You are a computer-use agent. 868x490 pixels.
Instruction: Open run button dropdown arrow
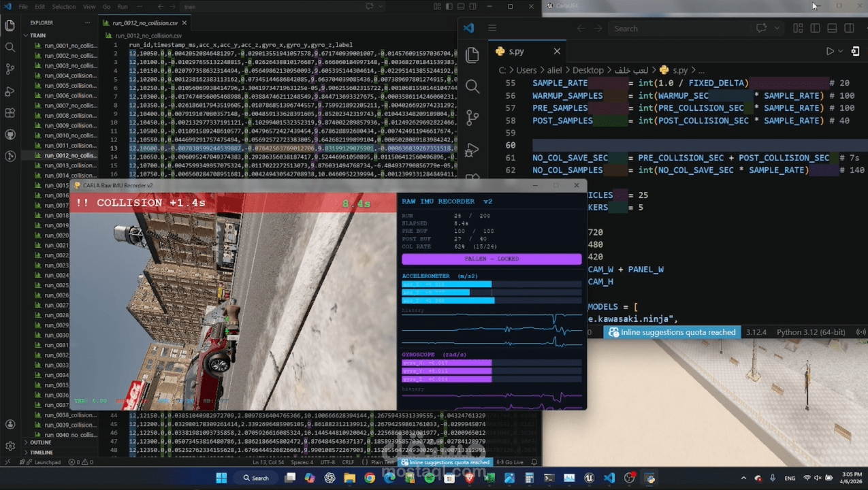click(x=841, y=51)
